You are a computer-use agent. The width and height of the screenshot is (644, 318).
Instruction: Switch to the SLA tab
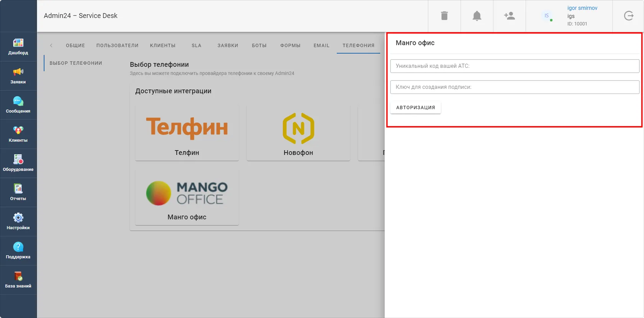[x=197, y=45]
